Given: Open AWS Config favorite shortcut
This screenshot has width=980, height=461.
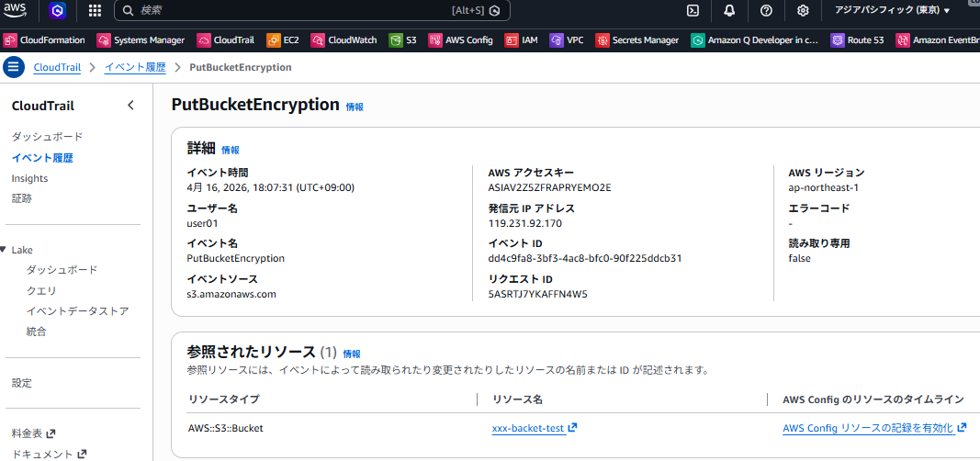Looking at the screenshot, I should coord(461,40).
